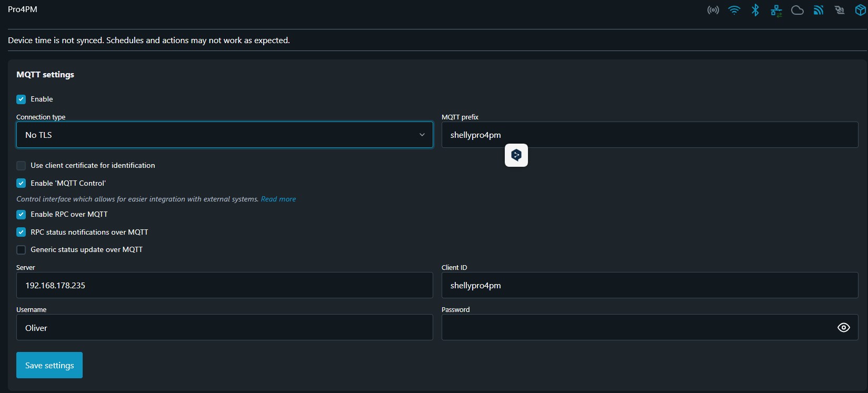Click the grey crossed-out stamp icon
The image size is (868, 393).
[x=839, y=10]
